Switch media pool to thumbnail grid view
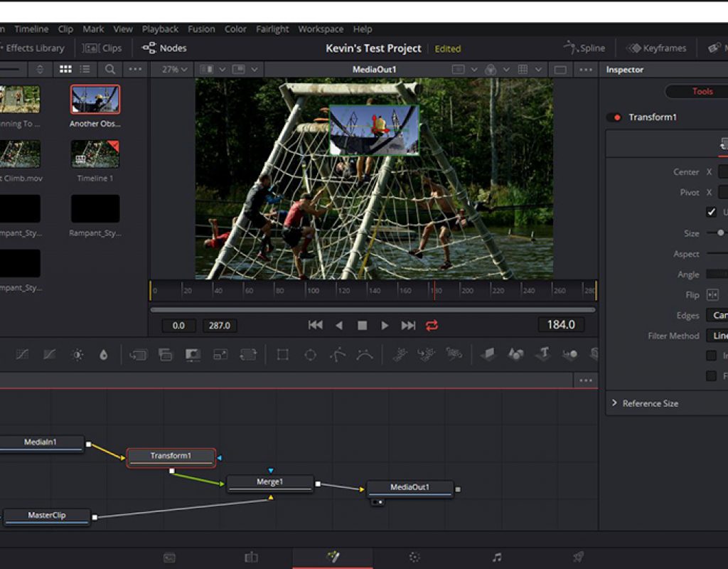The height and width of the screenshot is (569, 728). tap(65, 69)
